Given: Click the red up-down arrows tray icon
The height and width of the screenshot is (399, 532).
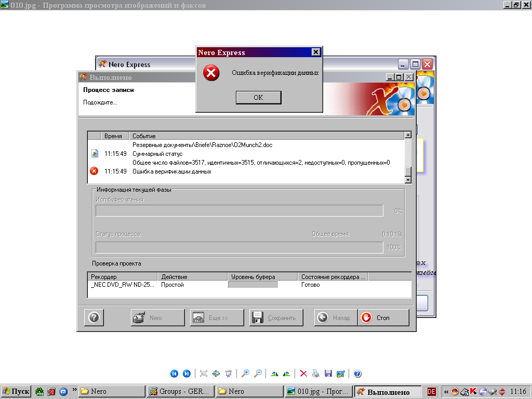Looking at the screenshot, I should (502, 392).
